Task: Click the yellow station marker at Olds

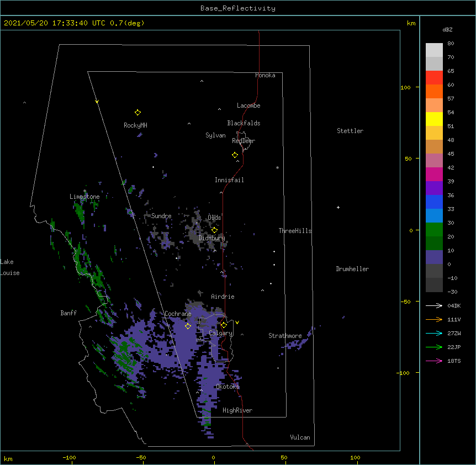Action: [214, 230]
